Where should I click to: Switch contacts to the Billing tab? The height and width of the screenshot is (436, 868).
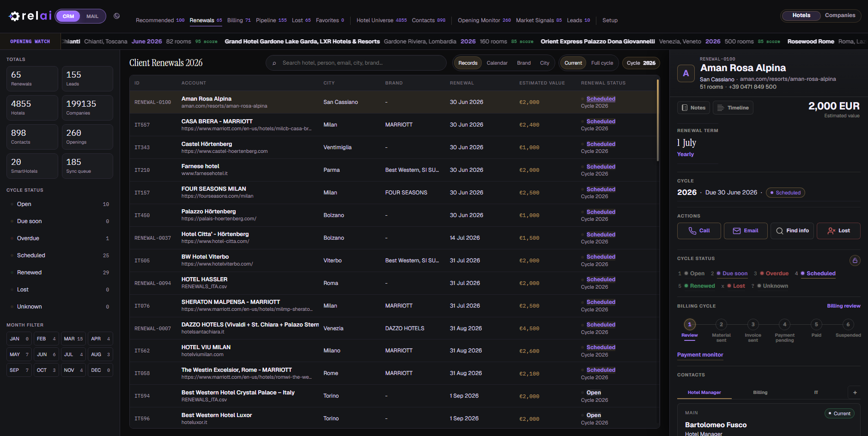(760, 393)
